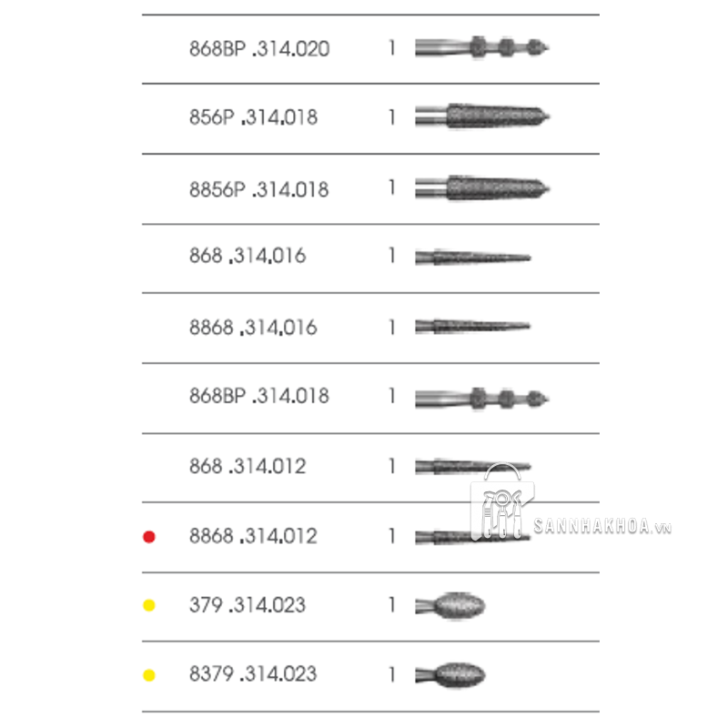728x728 pixels.
Task: Open the SANNHAKHOA.VN watermark link
Action: point(602,528)
